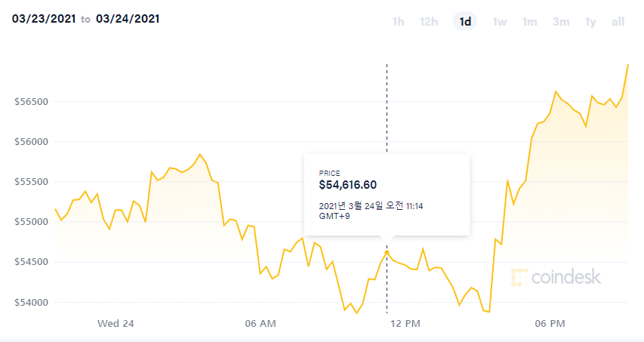644x342 pixels.
Task: Select the 1h time range
Action: [398, 22]
